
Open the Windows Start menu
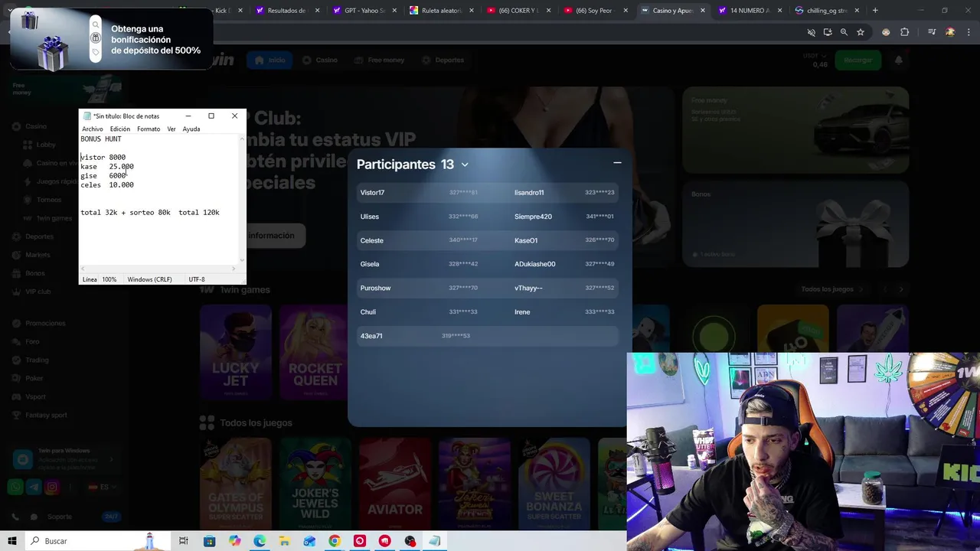(12, 541)
